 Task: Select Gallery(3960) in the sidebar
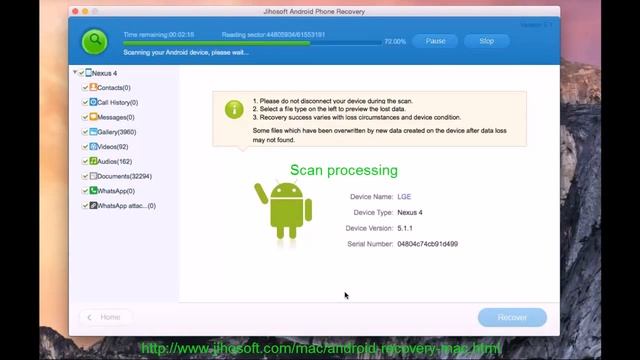[117, 132]
